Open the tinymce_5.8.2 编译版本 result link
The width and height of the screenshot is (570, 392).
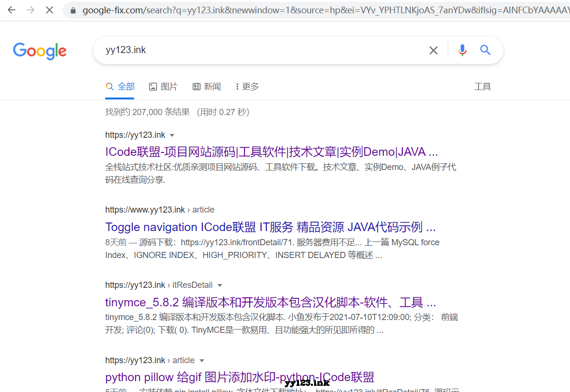pos(271,302)
